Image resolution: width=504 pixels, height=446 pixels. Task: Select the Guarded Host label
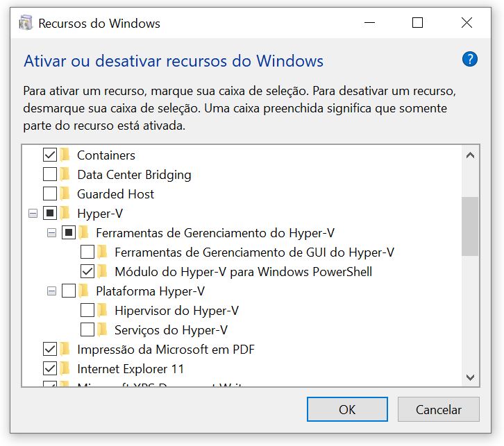pos(115,194)
